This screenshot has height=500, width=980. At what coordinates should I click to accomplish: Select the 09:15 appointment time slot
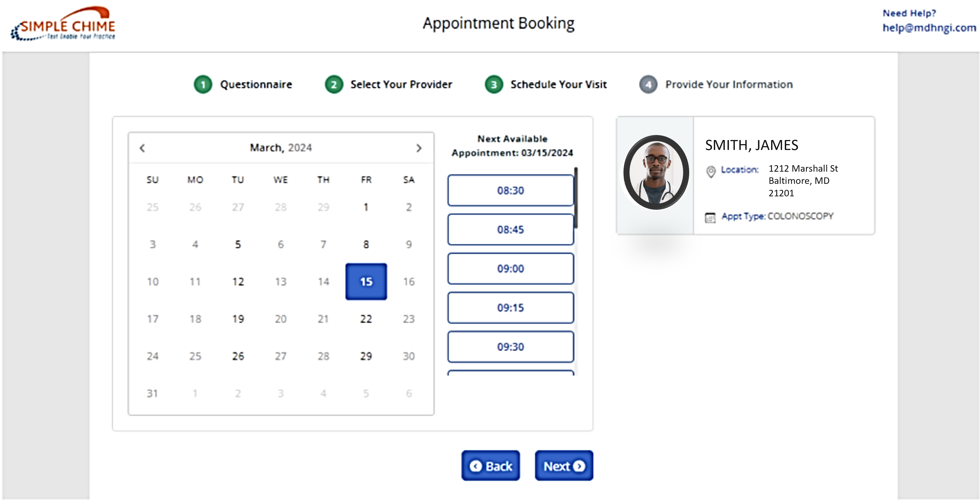(510, 308)
